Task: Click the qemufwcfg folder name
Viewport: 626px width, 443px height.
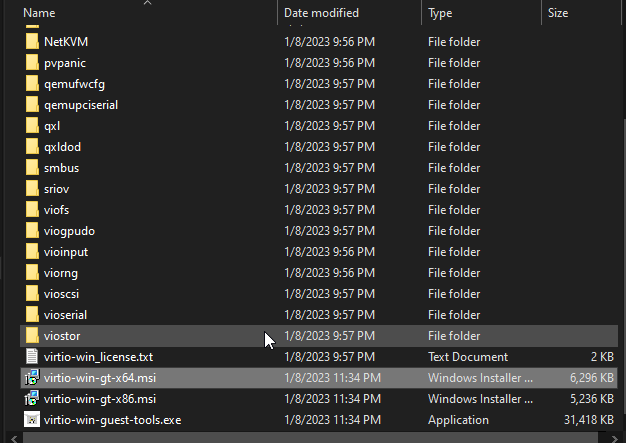Action: pyautogui.click(x=74, y=84)
